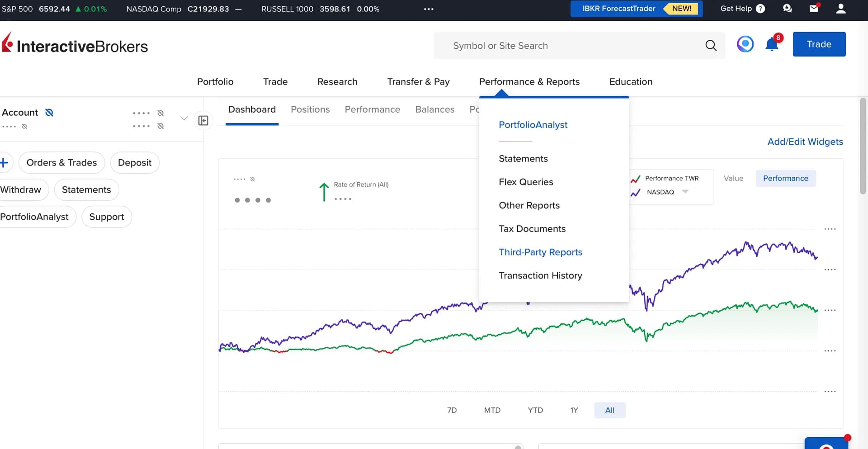Open the Education main menu
The width and height of the screenshot is (868, 449).
(631, 82)
